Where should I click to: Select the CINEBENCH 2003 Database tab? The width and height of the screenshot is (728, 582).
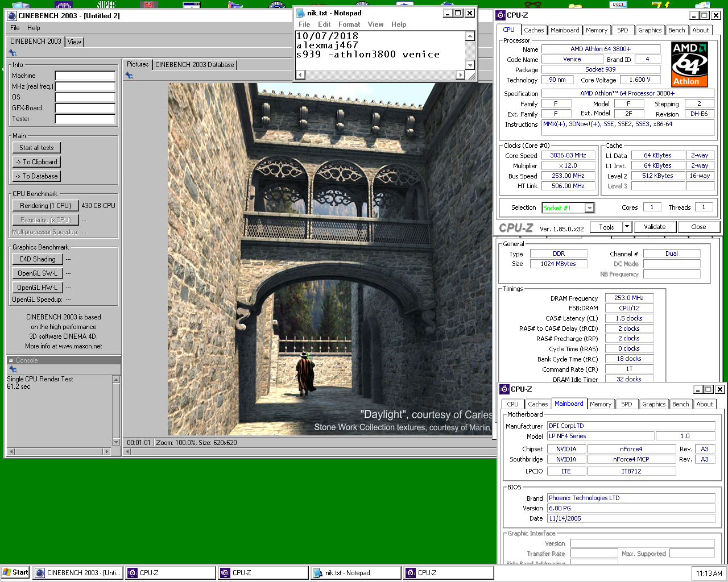click(x=195, y=65)
